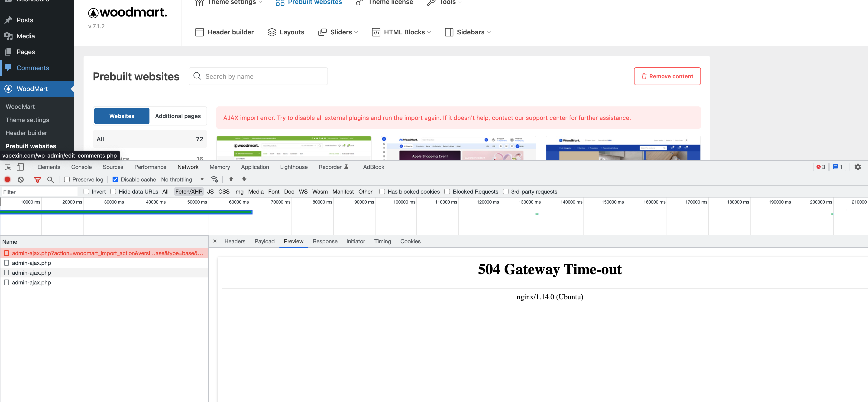Click the clear network log icon

click(21, 179)
